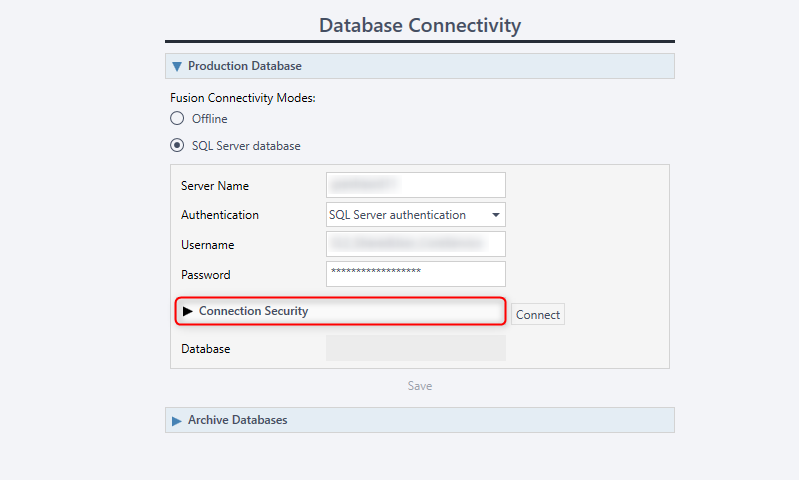Select the Offline connectivity mode
The width and height of the screenshot is (799, 480).
(177, 118)
